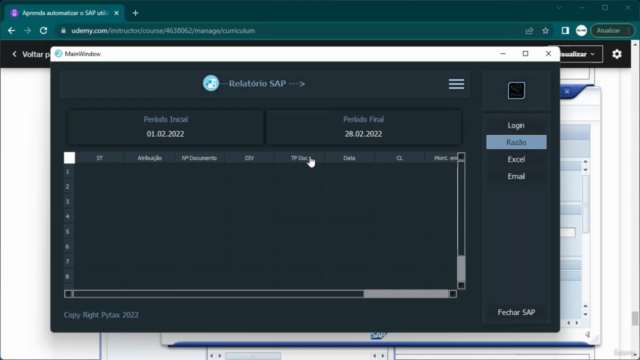
Task: Open Udemy settings gear icon
Action: click(x=617, y=54)
